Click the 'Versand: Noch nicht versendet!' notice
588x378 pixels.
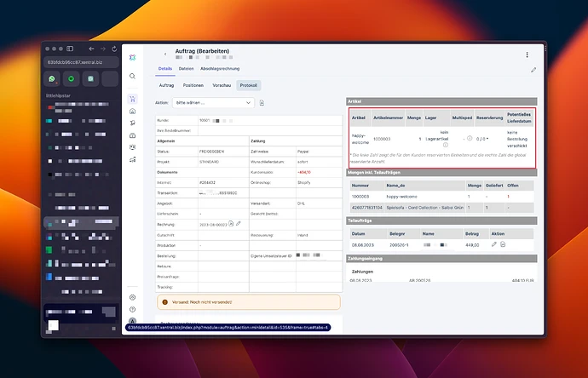(249, 302)
